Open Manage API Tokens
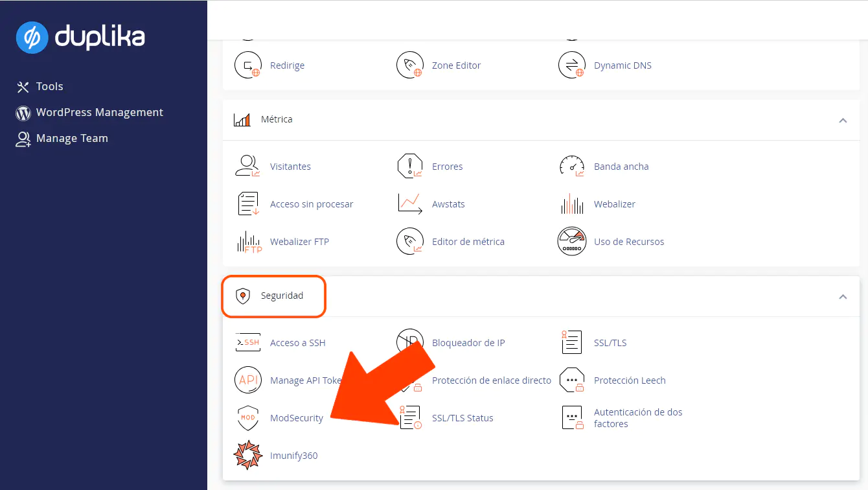 [x=302, y=380]
